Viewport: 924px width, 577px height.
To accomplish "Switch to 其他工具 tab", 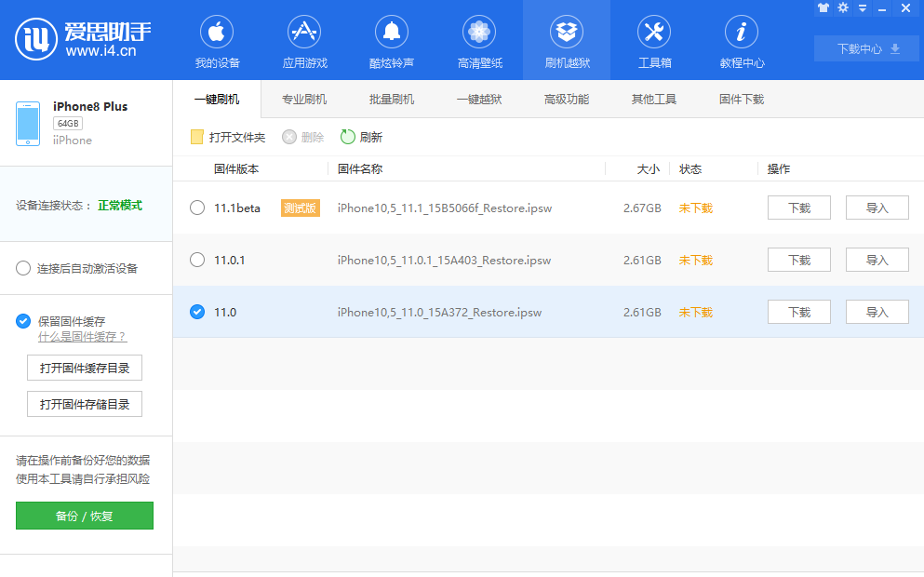I will pos(653,99).
